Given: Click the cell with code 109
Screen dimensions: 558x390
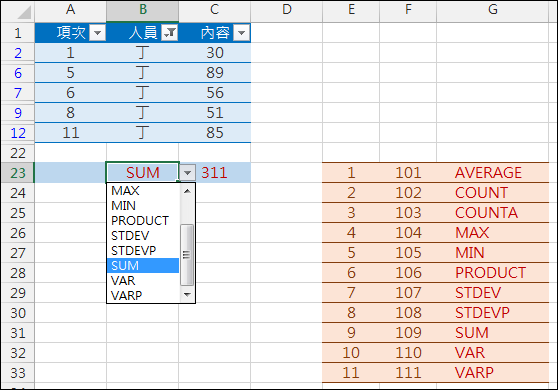Looking at the screenshot, I should (408, 332).
